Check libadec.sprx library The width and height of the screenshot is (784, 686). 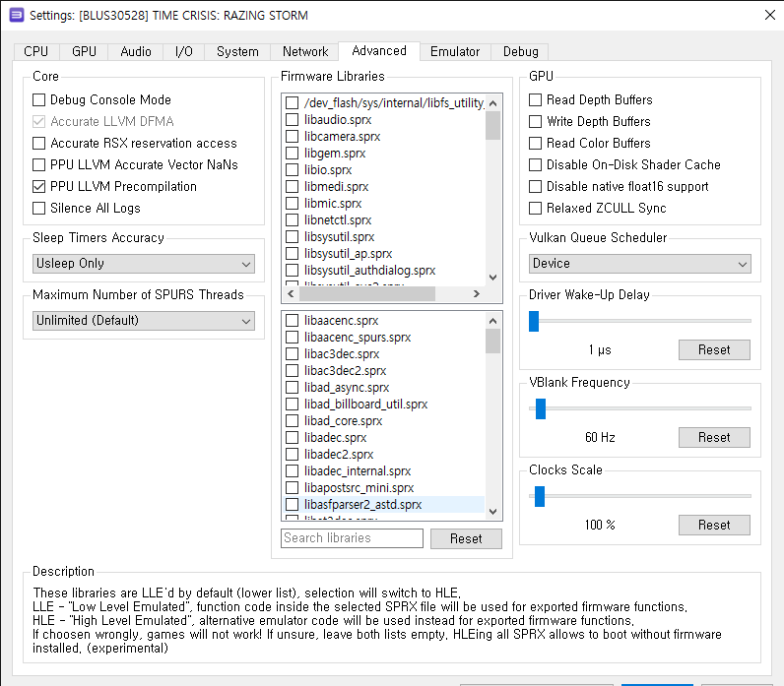pos(292,438)
